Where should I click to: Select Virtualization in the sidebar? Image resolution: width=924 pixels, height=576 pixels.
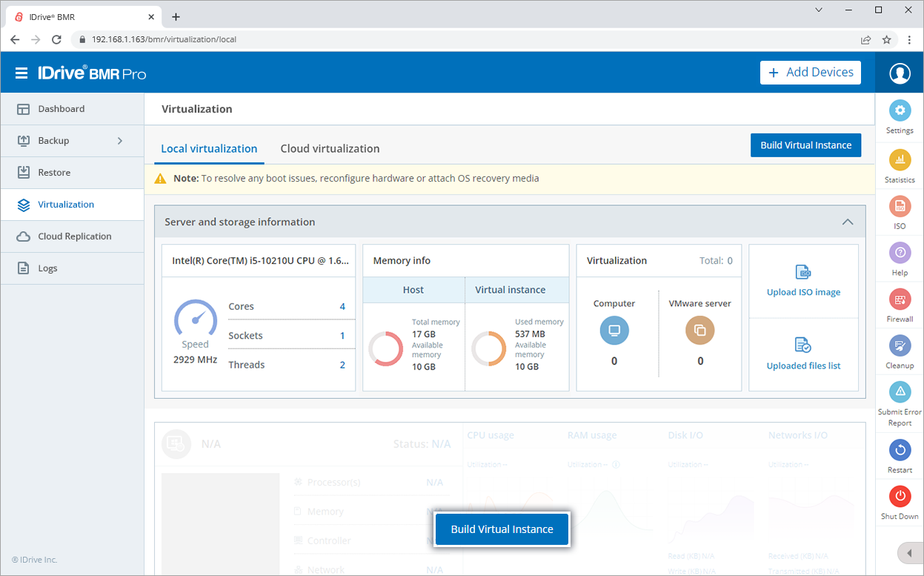tap(72, 205)
